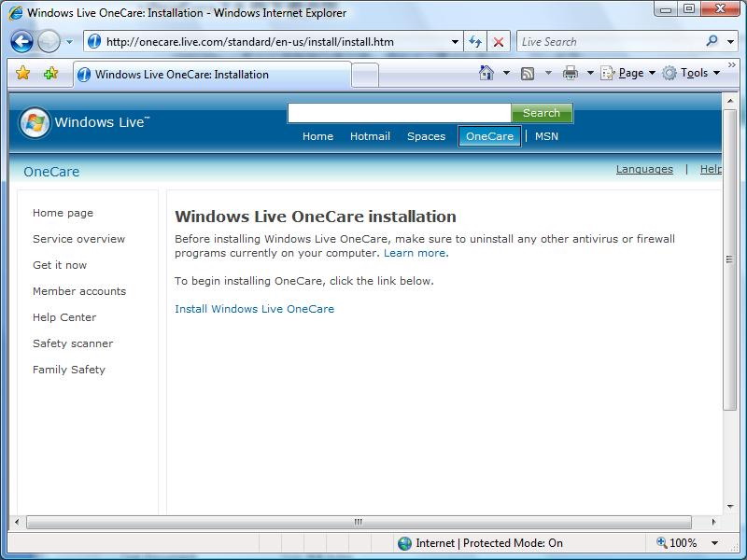Viewport: 747px width, 560px height.
Task: Expand the address bar URL history dropdown
Action: (x=455, y=42)
